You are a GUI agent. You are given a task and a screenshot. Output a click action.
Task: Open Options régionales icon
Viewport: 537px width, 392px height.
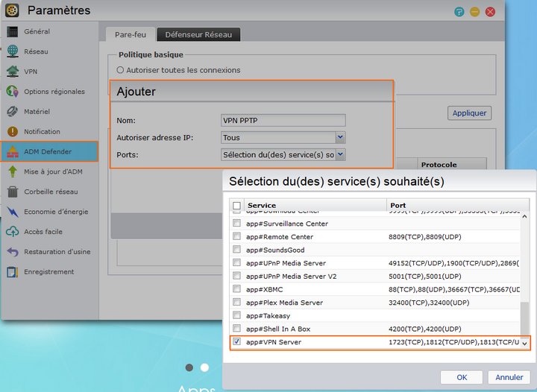(12, 92)
